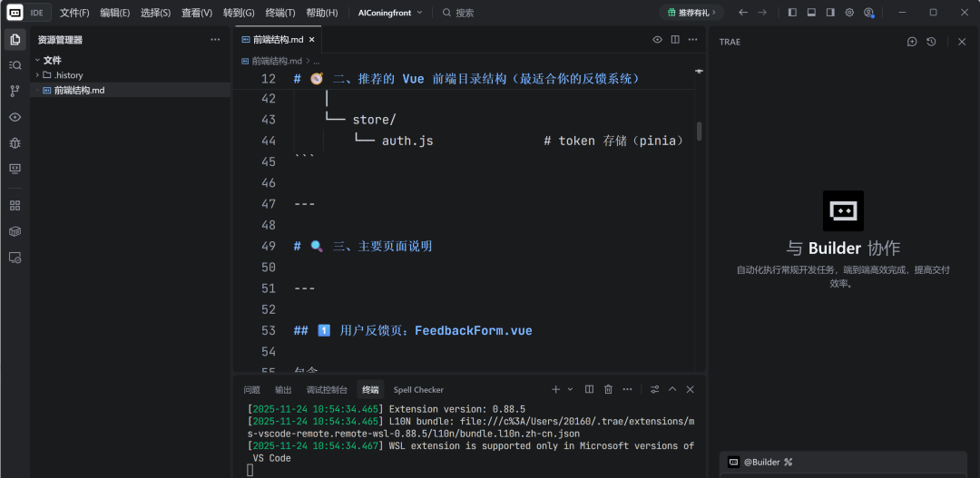Open editor more actions ellipsis

click(692, 39)
